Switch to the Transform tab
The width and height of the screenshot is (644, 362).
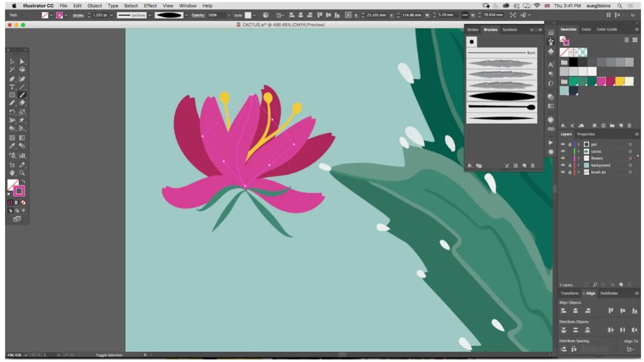point(570,293)
